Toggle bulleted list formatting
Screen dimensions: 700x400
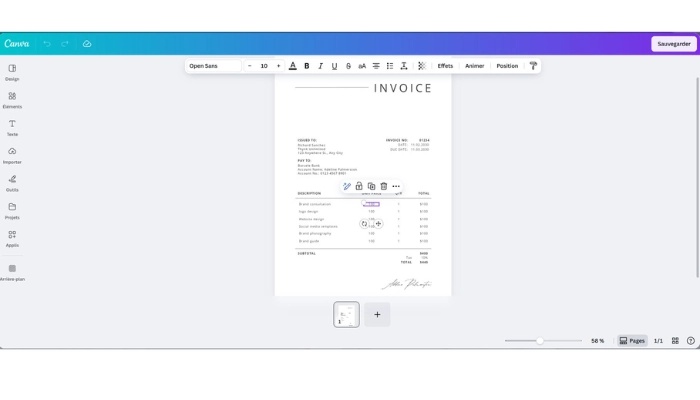click(x=390, y=66)
